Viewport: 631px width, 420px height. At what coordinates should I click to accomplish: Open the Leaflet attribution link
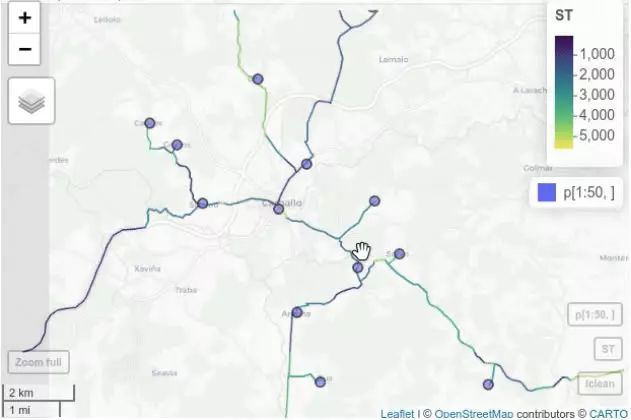click(x=397, y=414)
